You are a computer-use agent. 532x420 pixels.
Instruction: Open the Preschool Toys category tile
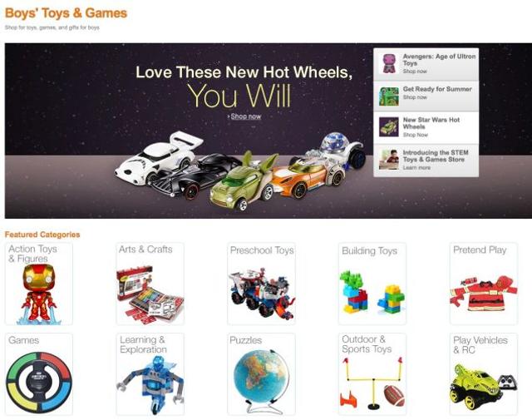pos(261,284)
